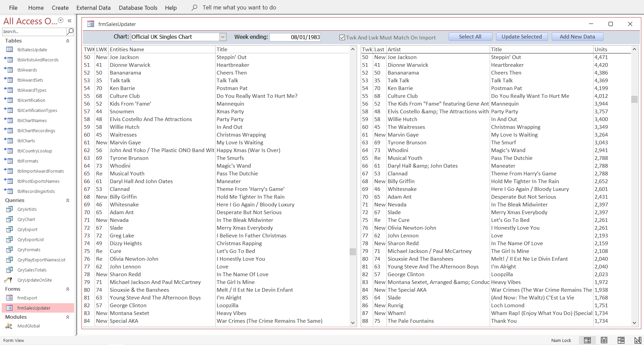Click the frmExport form icon
The height and width of the screenshot is (345, 644).
9,298
